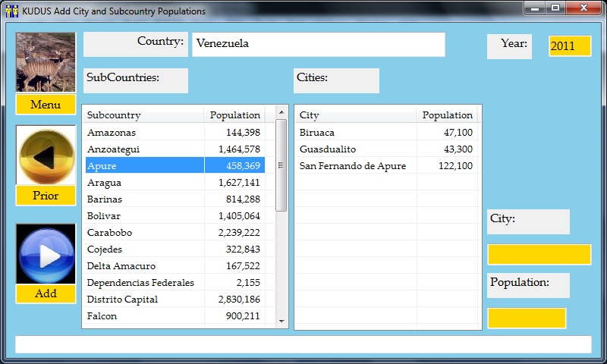Click the subcountry list scrollbar thumb

(x=281, y=165)
